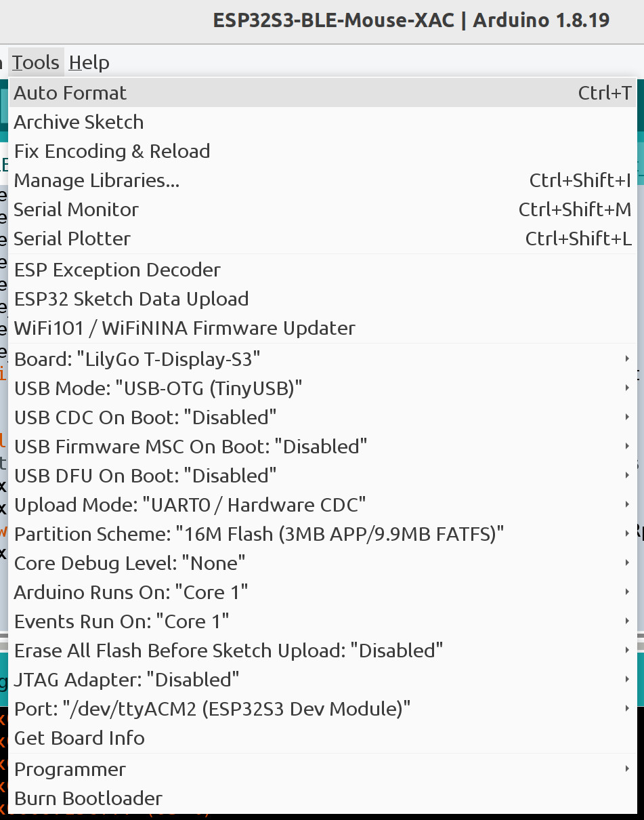Choose Archive Sketch
Viewport: 644px width, 820px height.
(322, 122)
